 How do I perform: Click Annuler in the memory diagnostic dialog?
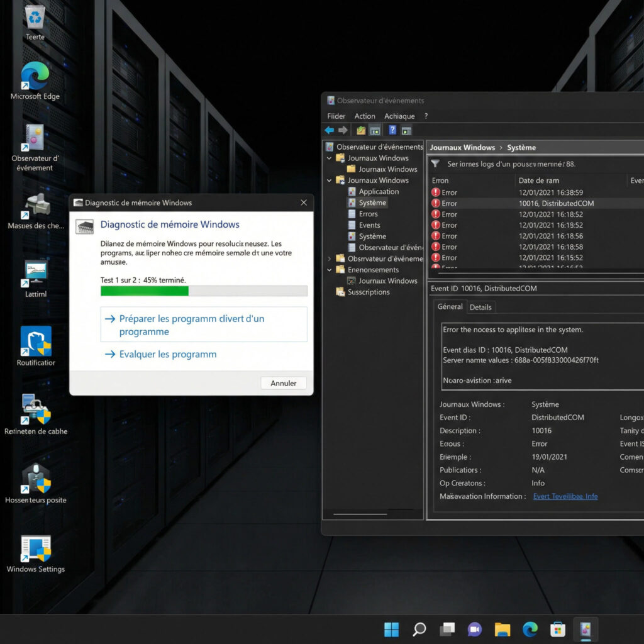point(283,383)
